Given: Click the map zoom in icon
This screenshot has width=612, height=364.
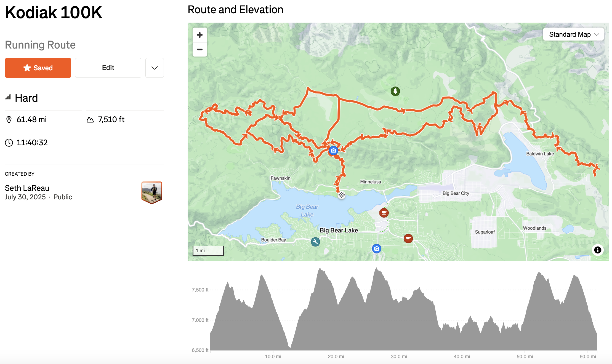Looking at the screenshot, I should pos(199,35).
